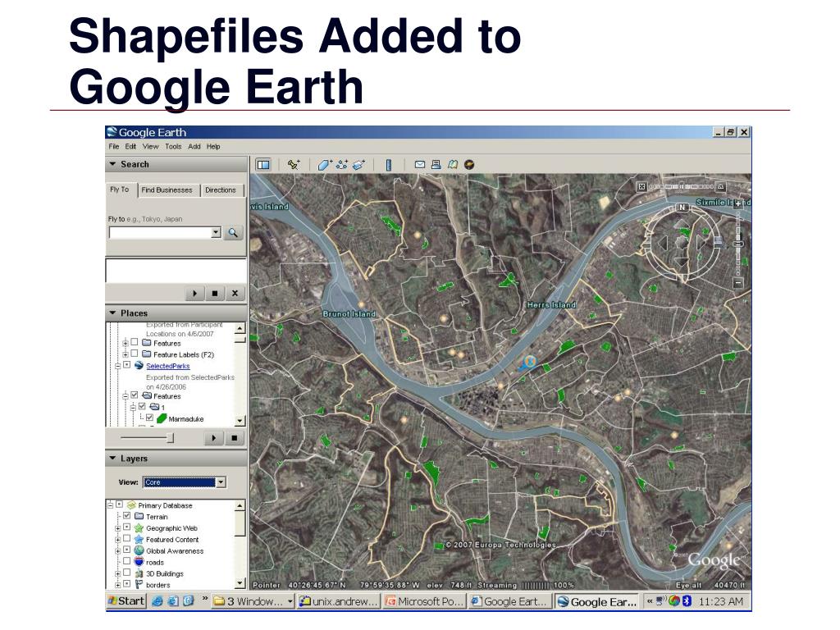Click the reset tilt icon on map
This screenshot has height=630, width=840.
pyautogui.click(x=641, y=186)
